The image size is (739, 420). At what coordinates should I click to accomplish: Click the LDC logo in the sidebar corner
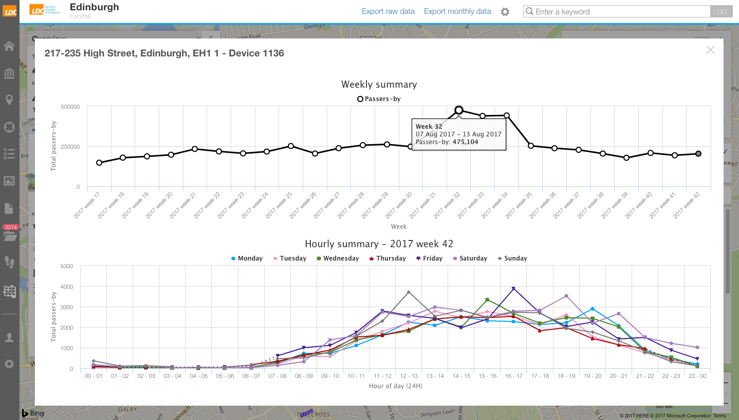tap(9, 11)
